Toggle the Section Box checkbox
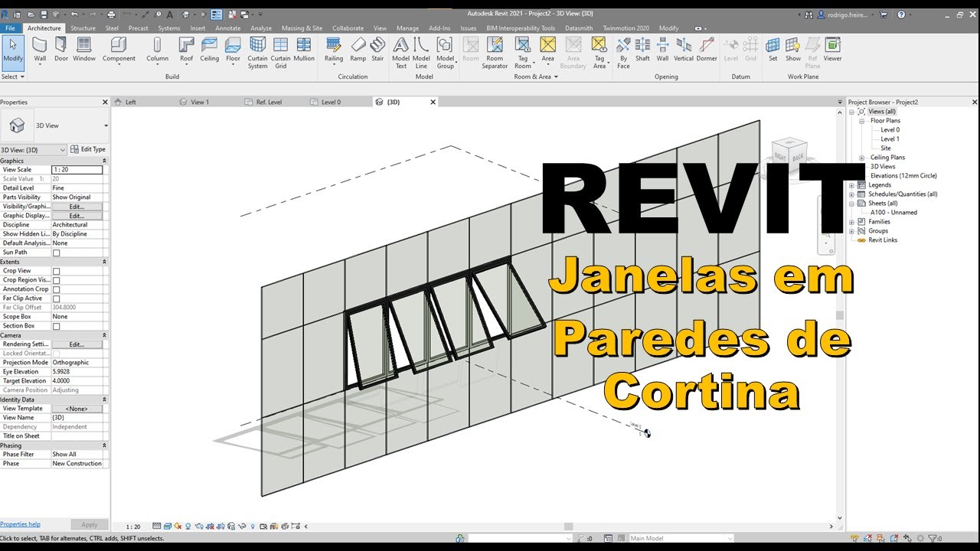This screenshot has height=551, width=980. tap(56, 326)
